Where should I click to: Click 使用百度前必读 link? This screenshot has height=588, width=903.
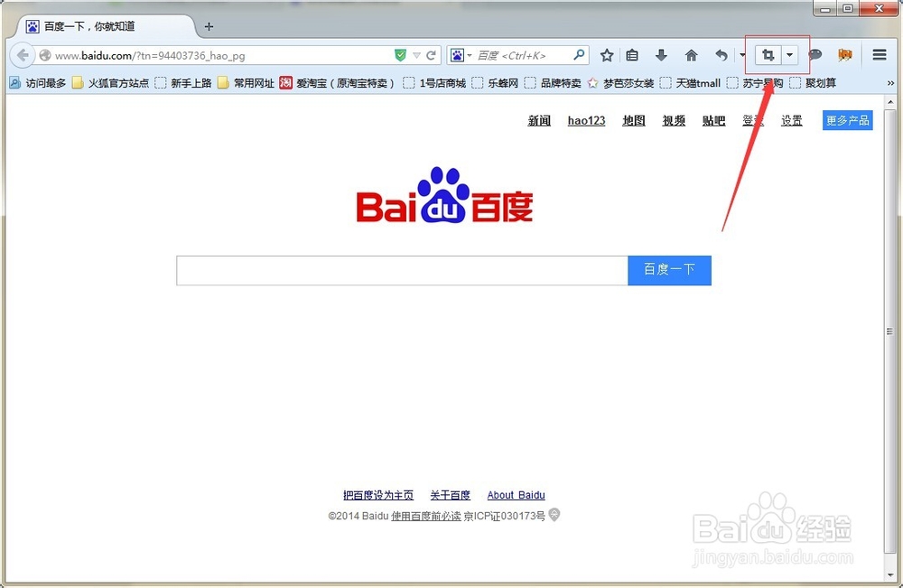point(425,516)
